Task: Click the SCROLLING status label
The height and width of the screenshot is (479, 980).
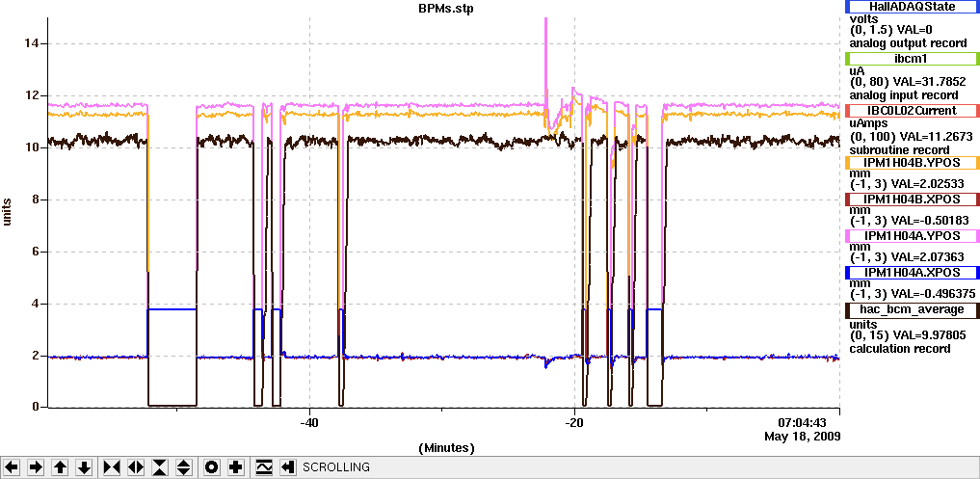Action: (335, 467)
